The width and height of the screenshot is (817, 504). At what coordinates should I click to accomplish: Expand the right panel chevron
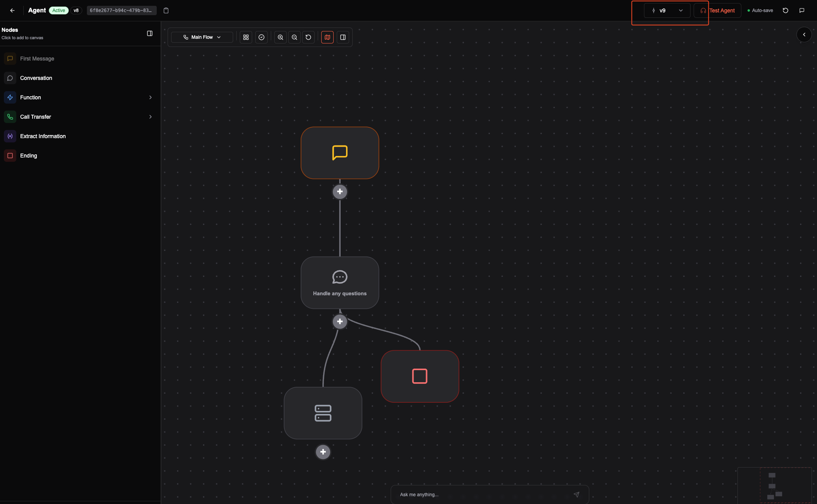(804, 35)
